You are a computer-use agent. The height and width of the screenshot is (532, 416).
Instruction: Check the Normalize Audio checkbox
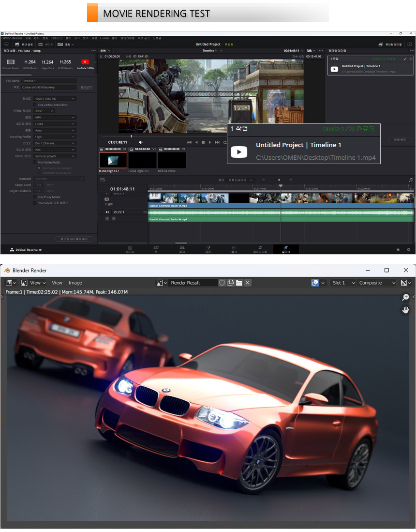click(35, 162)
